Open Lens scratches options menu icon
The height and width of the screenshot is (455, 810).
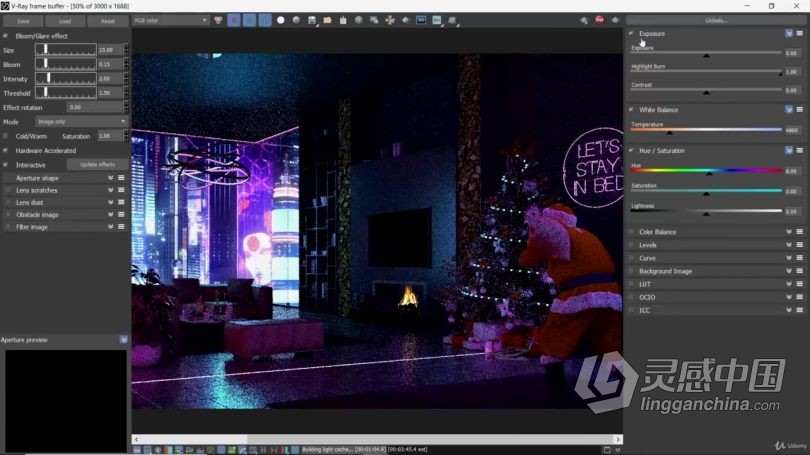point(121,190)
